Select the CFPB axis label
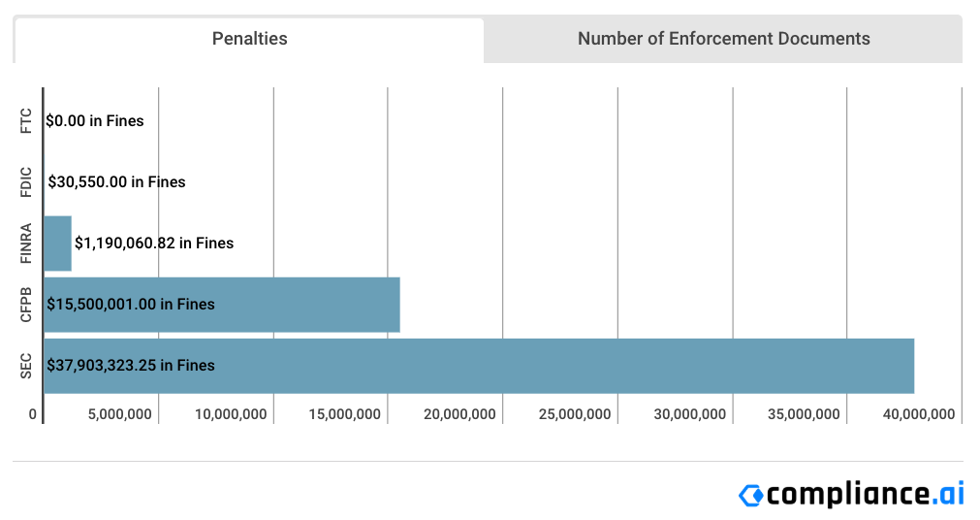The height and width of the screenshot is (520, 980). point(25,305)
